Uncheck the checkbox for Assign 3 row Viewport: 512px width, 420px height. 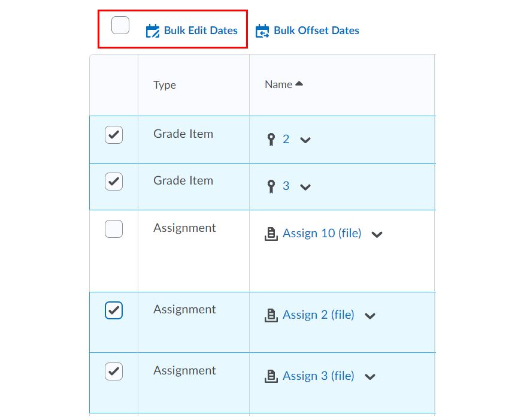(113, 371)
